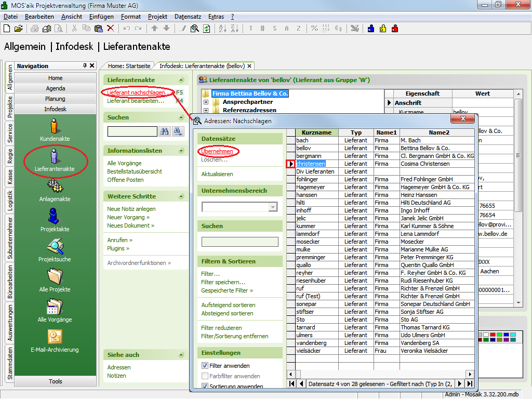This screenshot has height=399, width=532.
Task: Click the red X delete toolbar icon
Action: pos(110,29)
